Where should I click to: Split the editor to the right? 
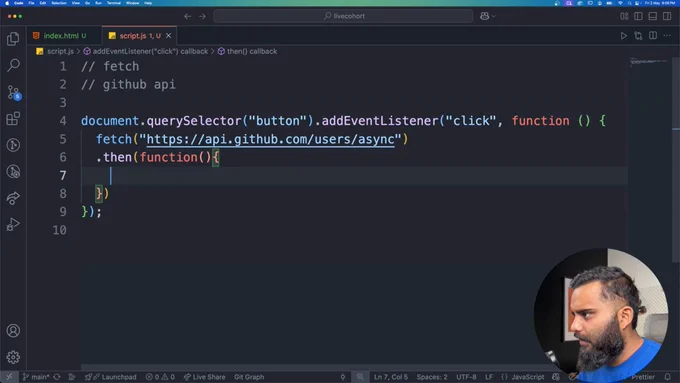click(x=653, y=36)
